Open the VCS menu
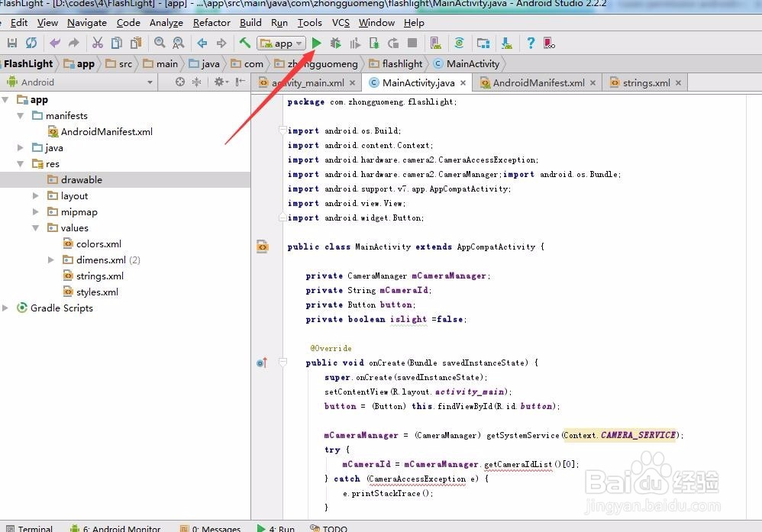 click(x=341, y=22)
